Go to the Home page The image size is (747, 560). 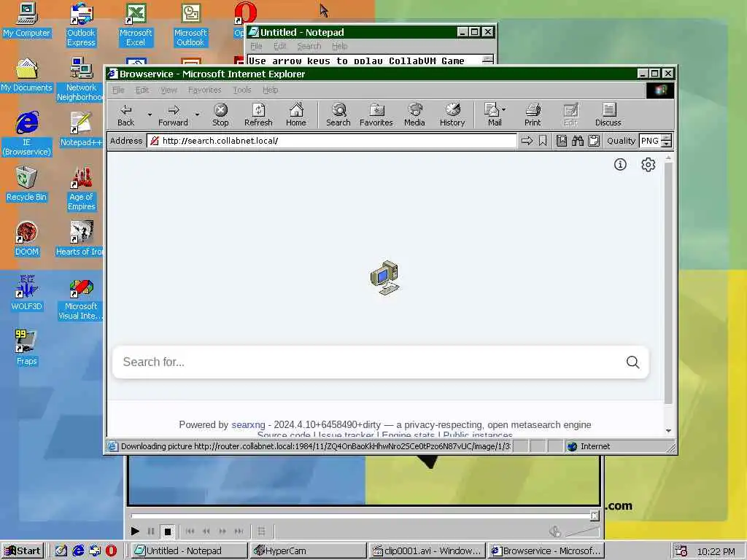[296, 114]
